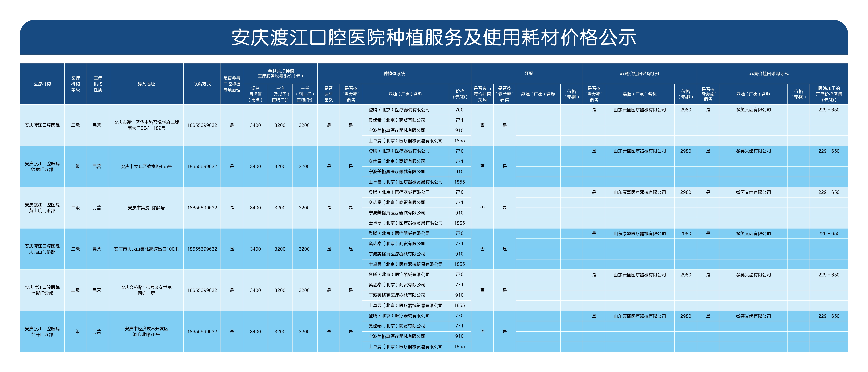Click address 安庆市大龙山镇北高速出口100米
868x372 pixels.
146,249
